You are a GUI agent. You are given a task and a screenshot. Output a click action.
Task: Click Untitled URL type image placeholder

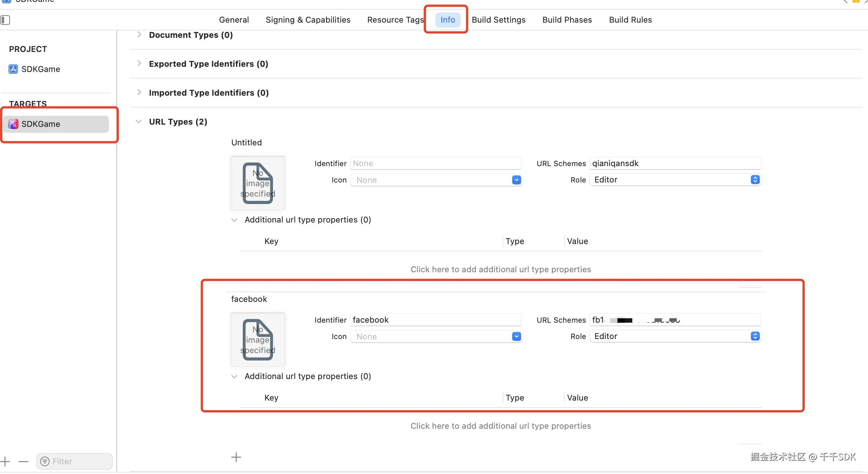click(x=258, y=183)
